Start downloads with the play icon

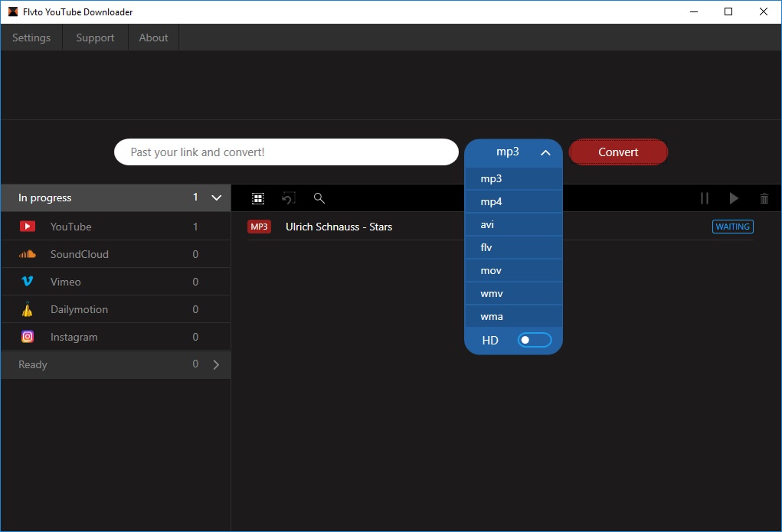(734, 198)
